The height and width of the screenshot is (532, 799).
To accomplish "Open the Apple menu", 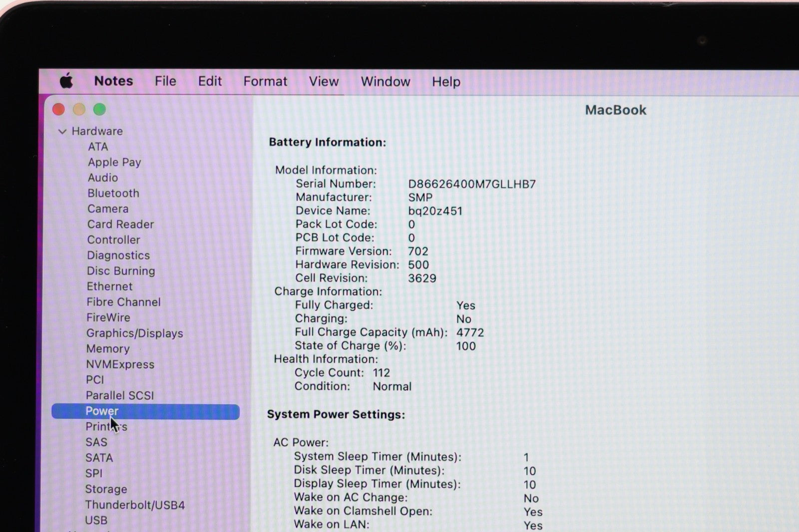I will tap(66, 81).
